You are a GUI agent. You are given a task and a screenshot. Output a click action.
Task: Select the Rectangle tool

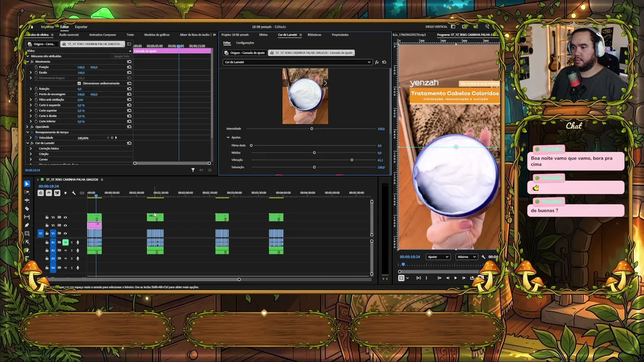click(27, 233)
